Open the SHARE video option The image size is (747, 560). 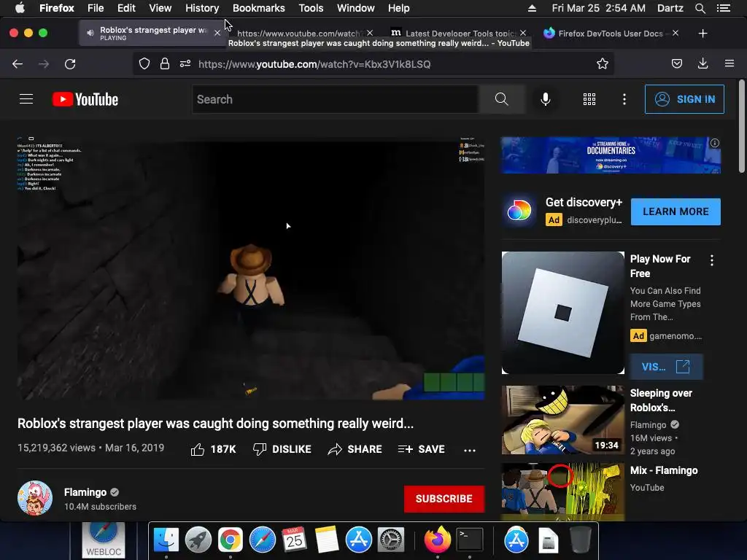point(355,449)
